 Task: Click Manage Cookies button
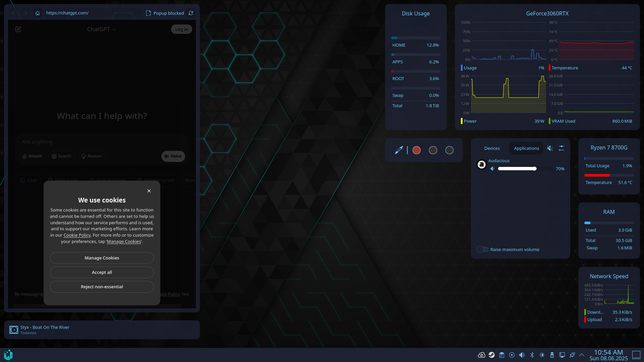pyautogui.click(x=102, y=258)
